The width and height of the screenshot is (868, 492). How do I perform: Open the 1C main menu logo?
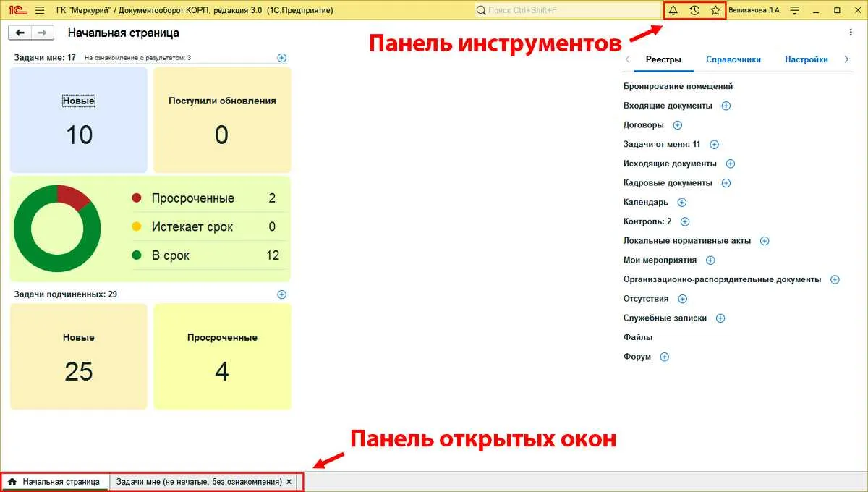[16, 10]
